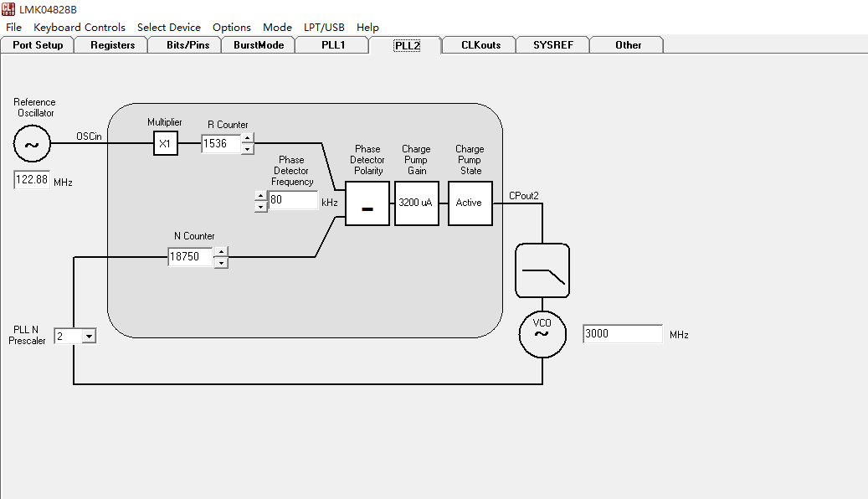Switch to the Registers tab

coord(112,45)
